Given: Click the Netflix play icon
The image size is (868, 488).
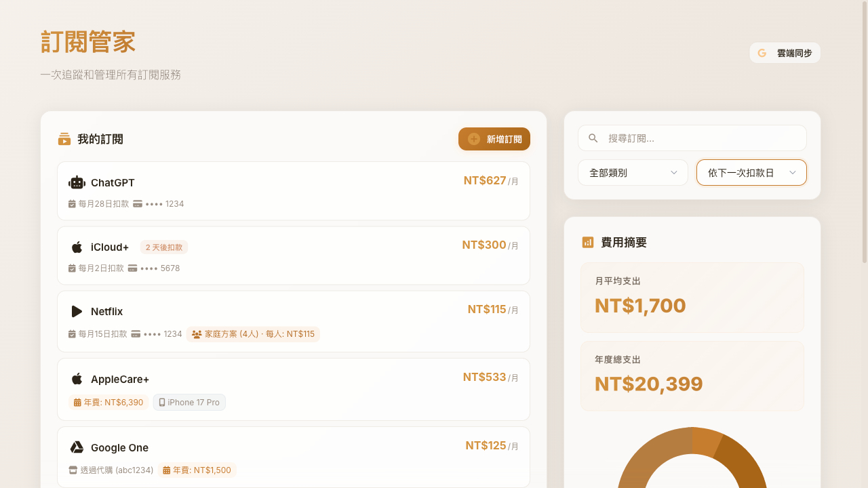Looking at the screenshot, I should coord(77,311).
